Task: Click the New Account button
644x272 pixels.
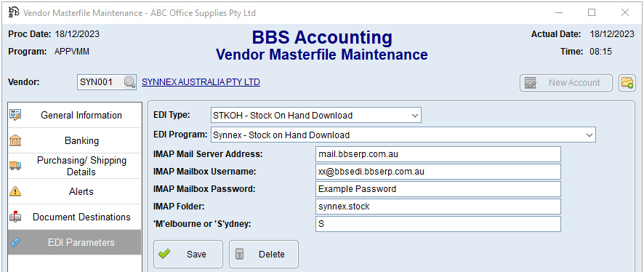Action: pyautogui.click(x=566, y=83)
